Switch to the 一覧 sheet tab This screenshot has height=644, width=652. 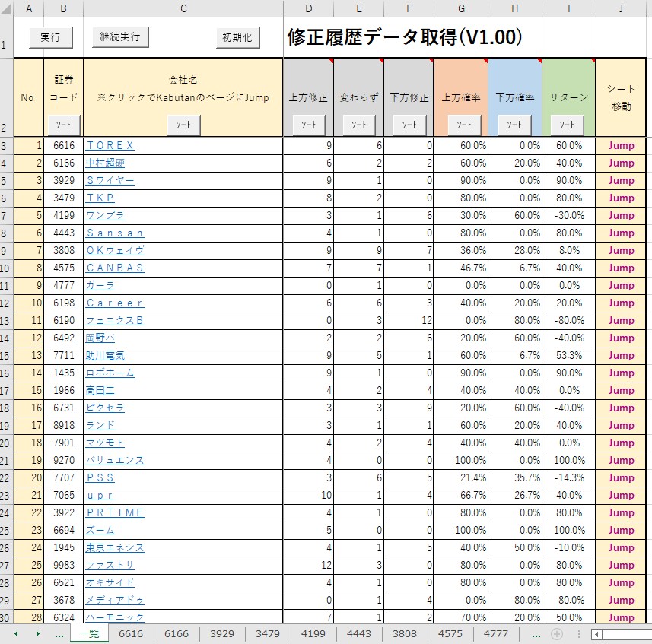[89, 634]
